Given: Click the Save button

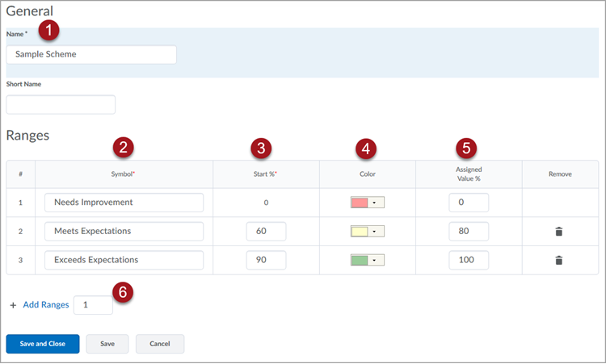Looking at the screenshot, I should [107, 344].
